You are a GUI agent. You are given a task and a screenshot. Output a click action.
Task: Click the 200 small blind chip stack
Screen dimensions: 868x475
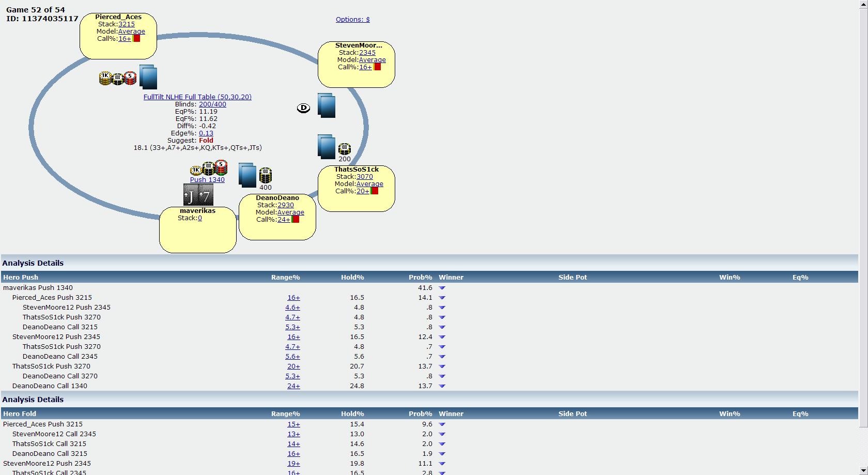coord(344,149)
